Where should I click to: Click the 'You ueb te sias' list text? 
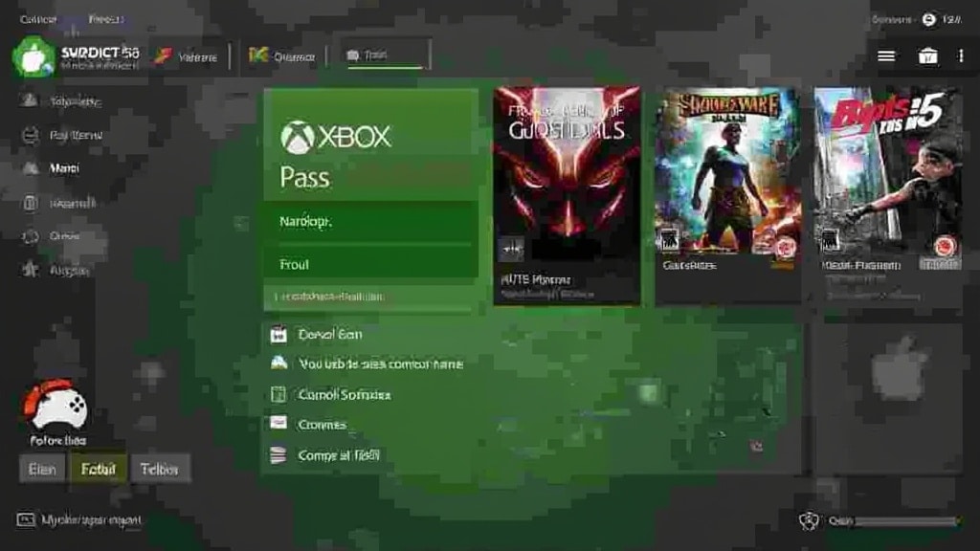pyautogui.click(x=381, y=364)
